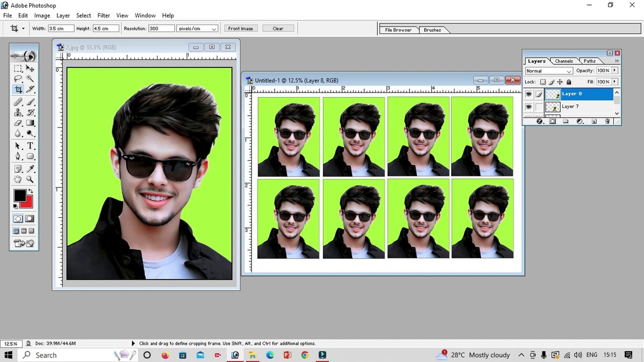Create a new layer in Layers panel
This screenshot has width=644, height=362.
click(594, 121)
